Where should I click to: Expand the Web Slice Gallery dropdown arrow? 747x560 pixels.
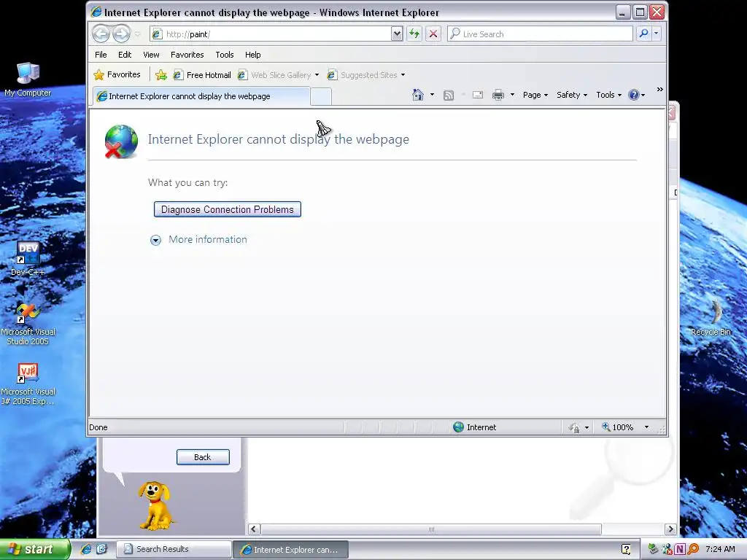317,75
